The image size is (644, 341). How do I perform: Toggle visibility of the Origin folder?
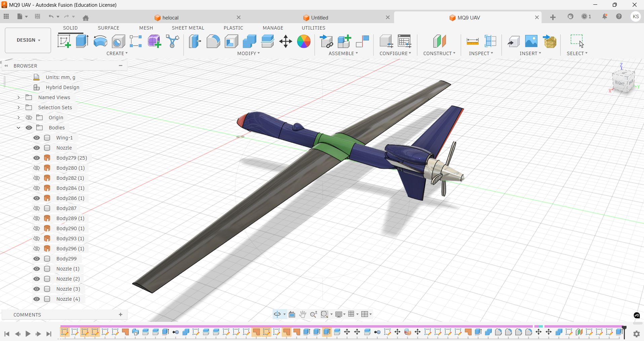click(29, 118)
